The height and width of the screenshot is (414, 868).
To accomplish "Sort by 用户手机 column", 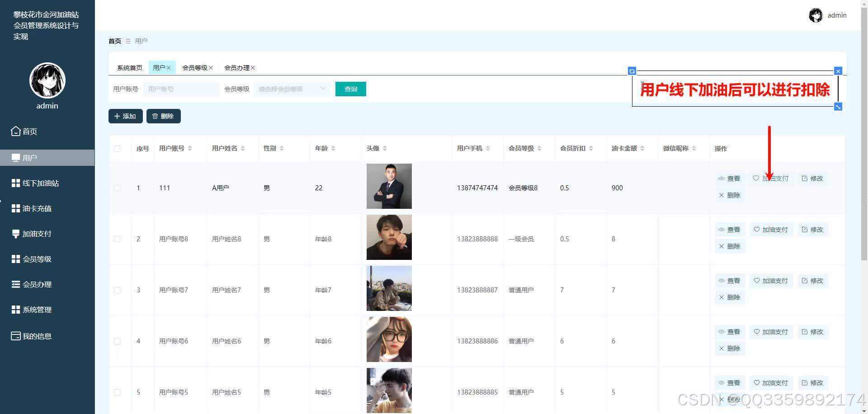I will click(488, 148).
